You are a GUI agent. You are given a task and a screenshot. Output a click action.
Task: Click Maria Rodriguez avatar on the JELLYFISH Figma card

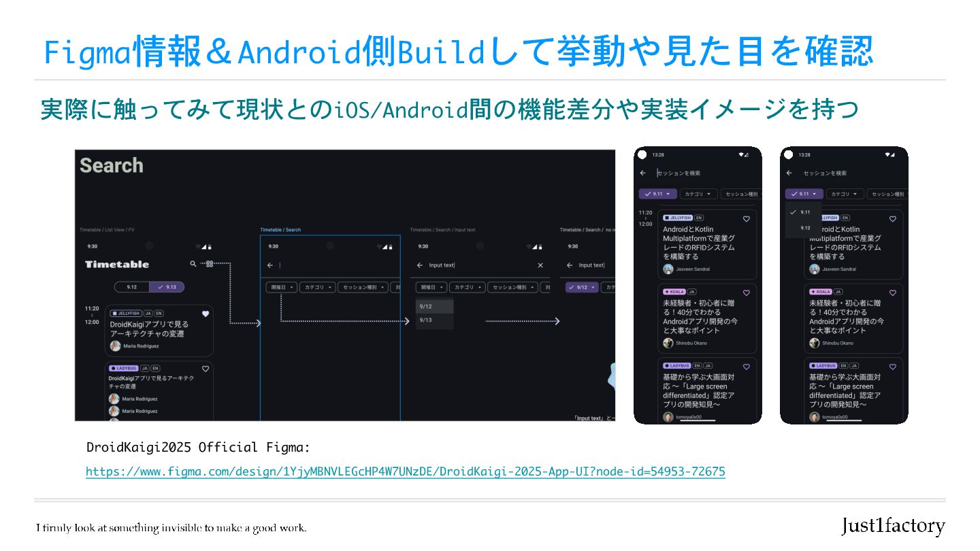[115, 346]
